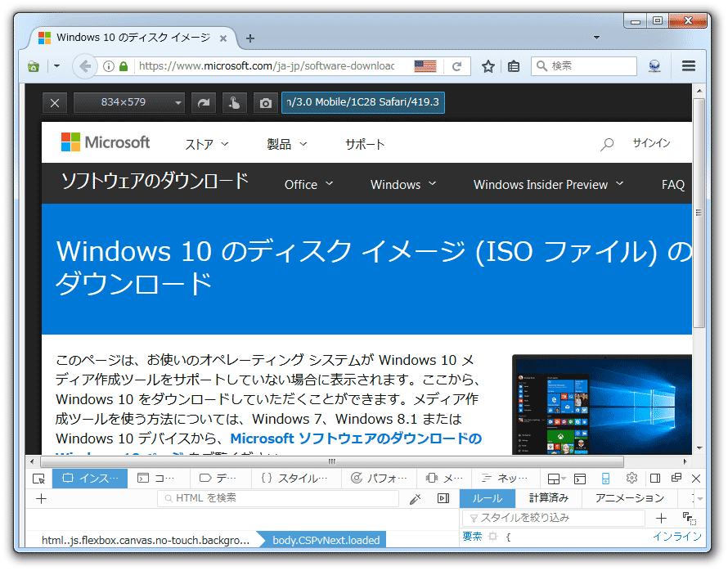Show devtools in a separate window
The height and width of the screenshot is (571, 728).
pos(676,479)
